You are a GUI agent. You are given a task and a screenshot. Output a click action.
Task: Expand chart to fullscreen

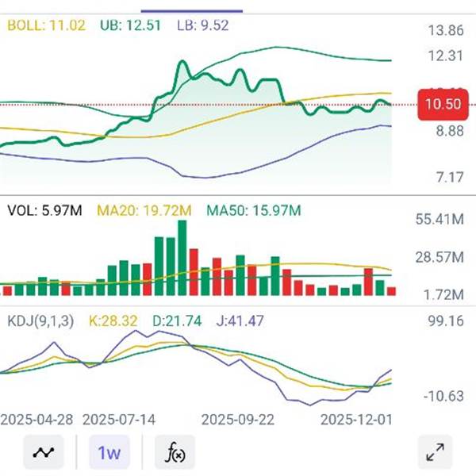434,453
